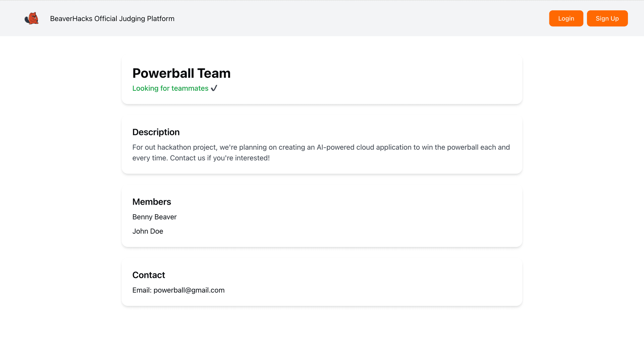Open BeaverHacks Official Judging Platform title
Viewport: 644px width, 348px height.
(x=112, y=19)
